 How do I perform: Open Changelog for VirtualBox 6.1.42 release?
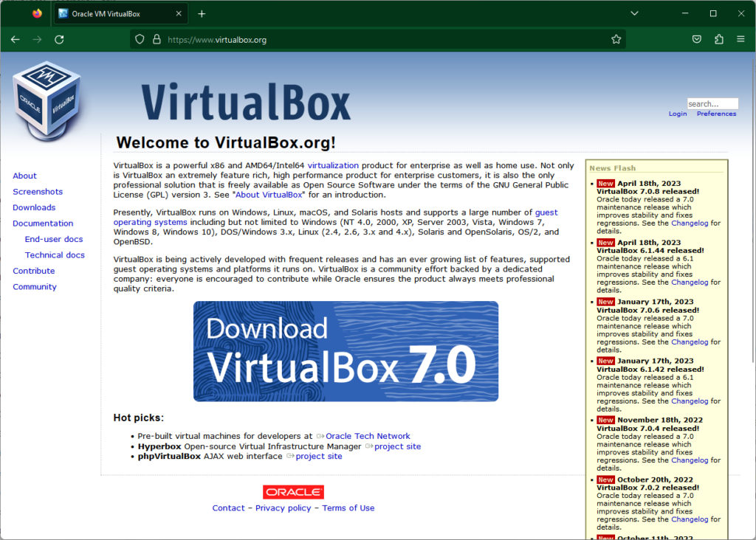690,401
